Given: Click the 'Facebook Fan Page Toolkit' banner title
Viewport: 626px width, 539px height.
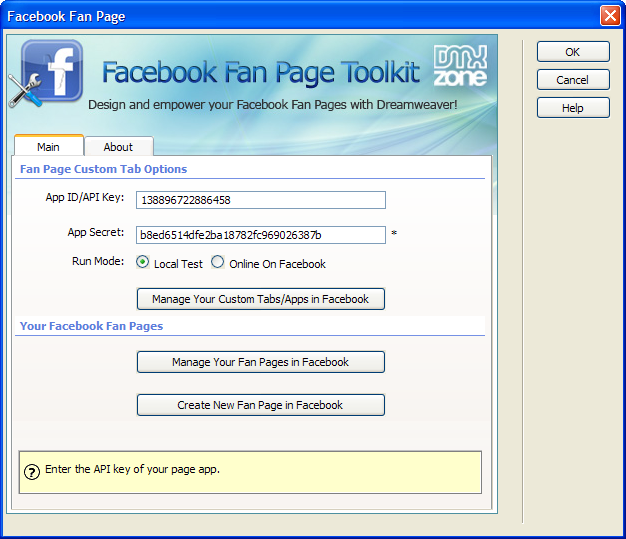Looking at the screenshot, I should (261, 73).
